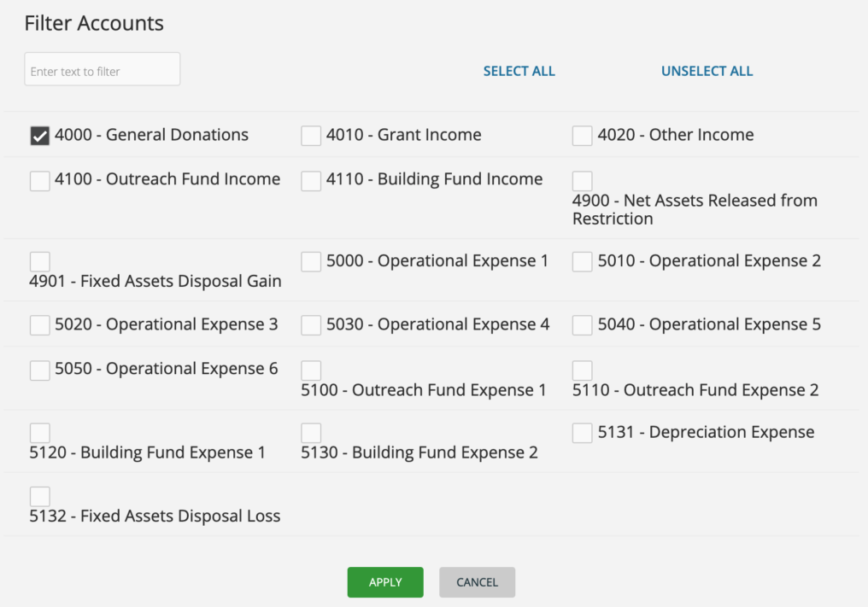
Task: Check 5110 - Outreach Fund Expense 2 checkbox
Action: pos(583,371)
